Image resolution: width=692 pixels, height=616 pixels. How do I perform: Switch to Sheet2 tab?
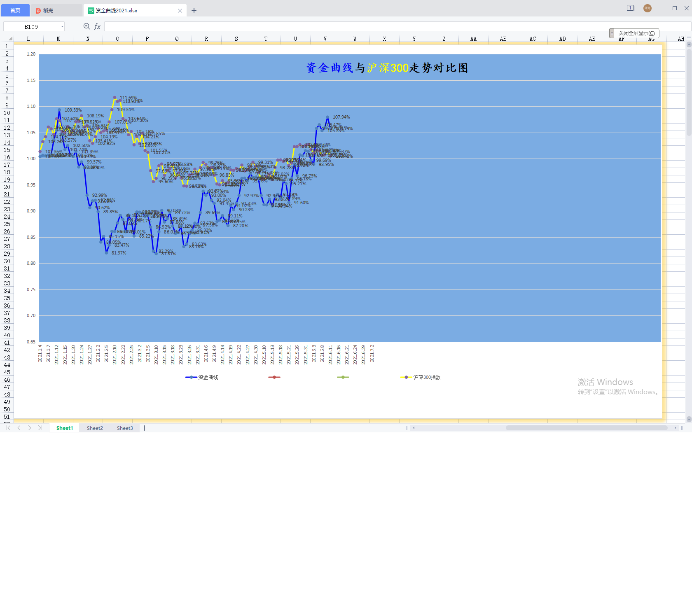coord(95,428)
